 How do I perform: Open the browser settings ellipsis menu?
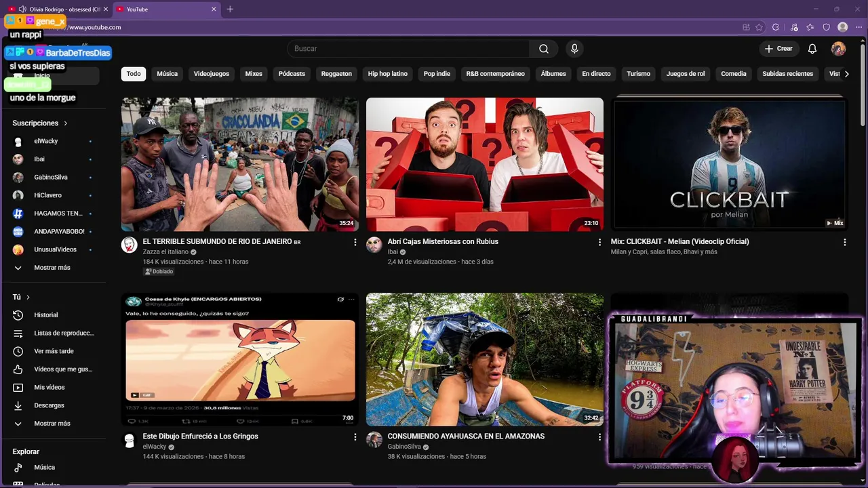coord(859,27)
